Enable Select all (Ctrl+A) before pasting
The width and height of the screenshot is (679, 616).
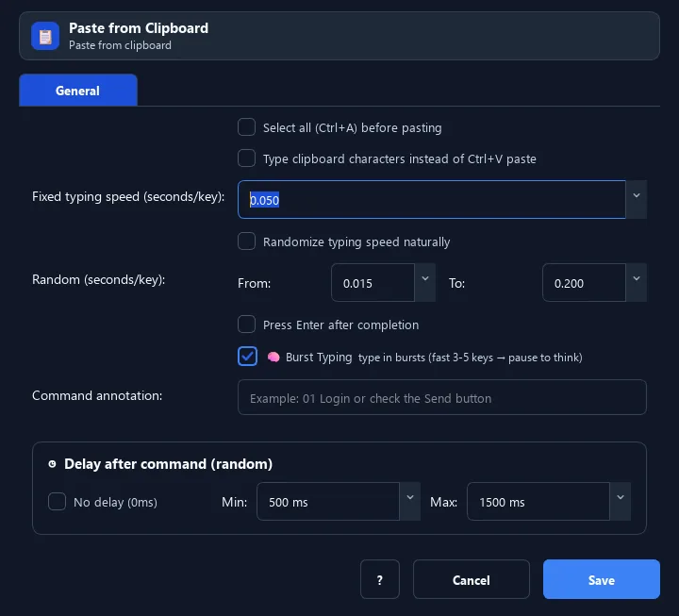[246, 127]
